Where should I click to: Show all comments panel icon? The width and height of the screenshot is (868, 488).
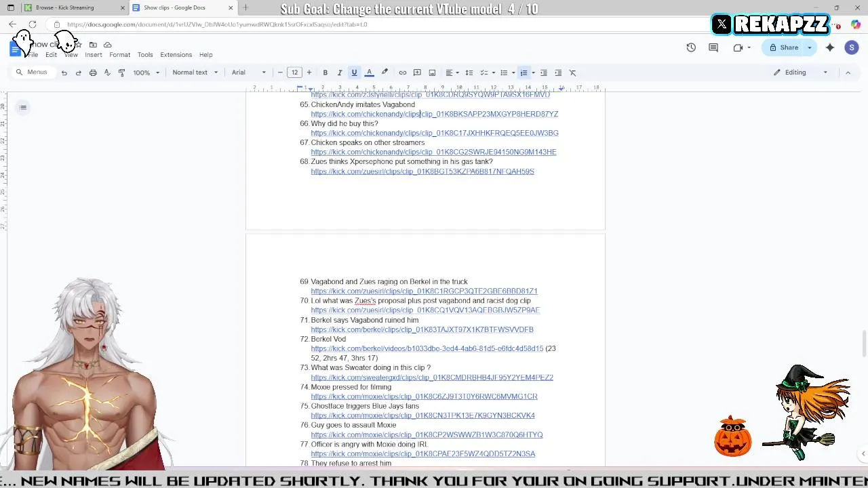pyautogui.click(x=713, y=47)
